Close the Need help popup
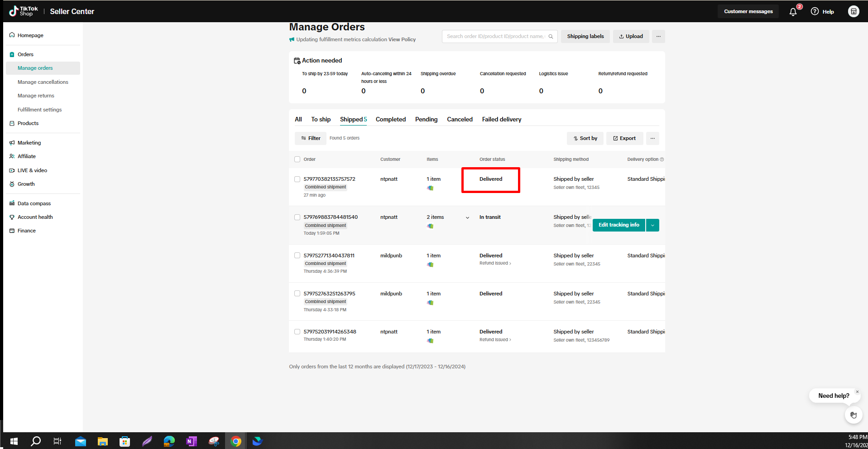 (x=857, y=391)
